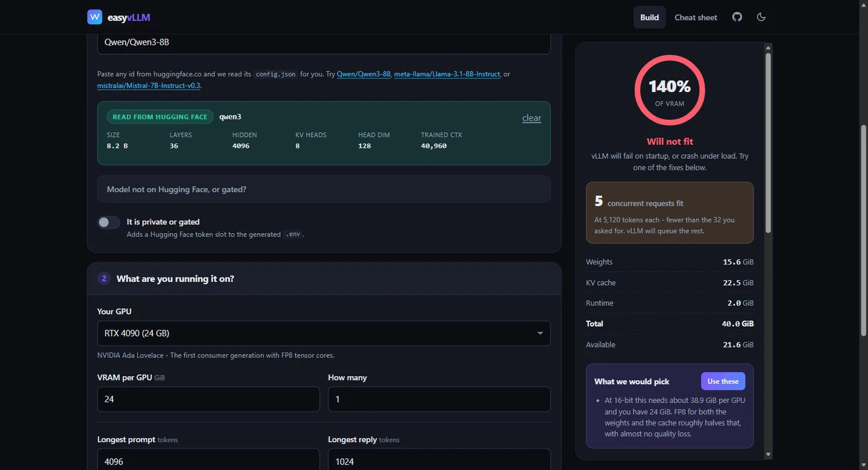Viewport: 868px width, 470px height.
Task: Click the results panel scroll down arrow
Action: (x=768, y=454)
